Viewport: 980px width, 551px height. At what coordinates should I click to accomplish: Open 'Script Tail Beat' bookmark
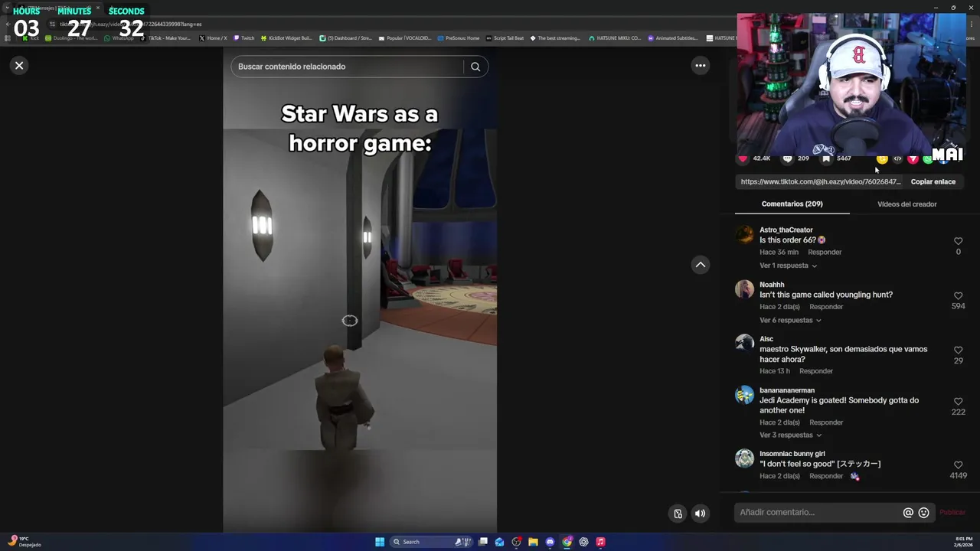tap(505, 38)
